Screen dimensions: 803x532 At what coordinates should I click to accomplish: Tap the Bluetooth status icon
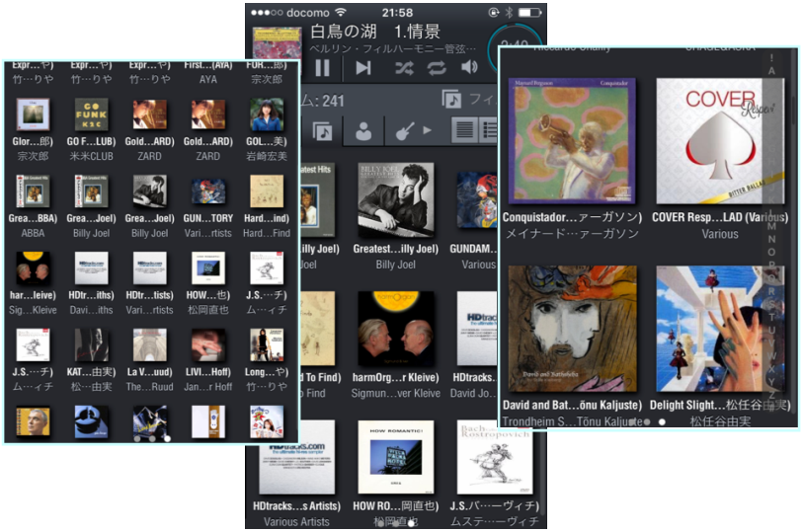click(x=509, y=12)
